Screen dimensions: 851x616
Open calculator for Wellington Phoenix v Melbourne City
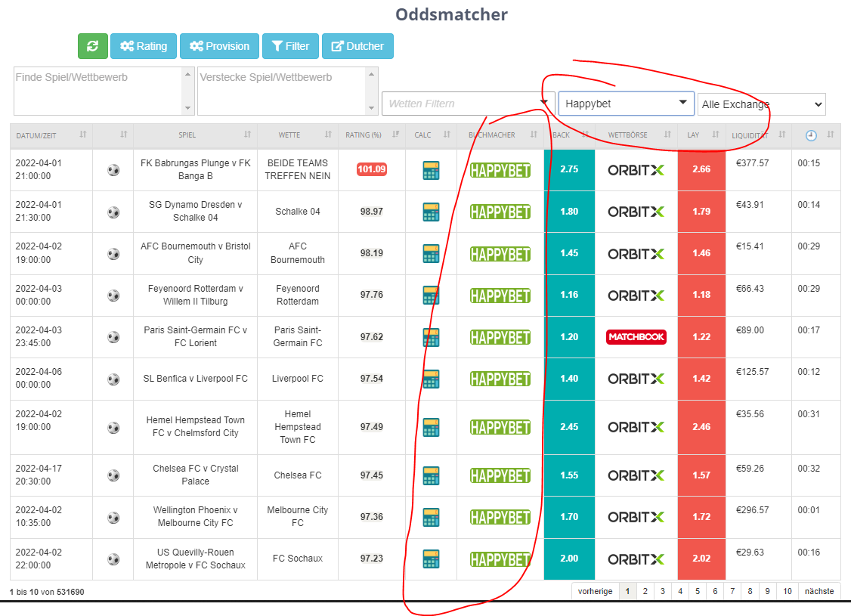431,517
